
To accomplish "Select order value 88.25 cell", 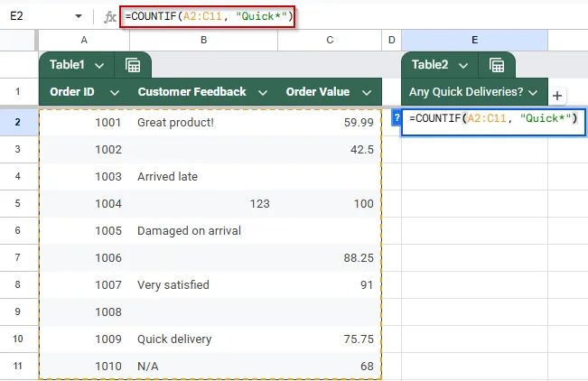I will [330, 257].
